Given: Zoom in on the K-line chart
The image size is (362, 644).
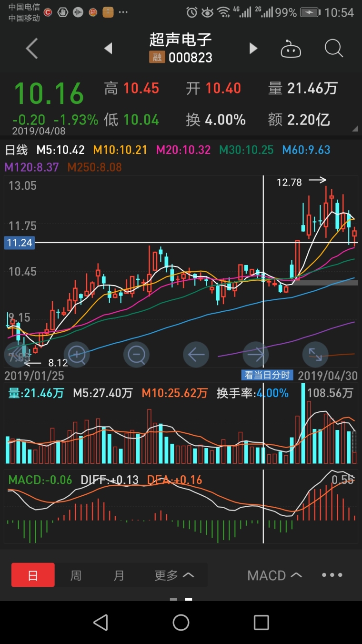Looking at the screenshot, I should (77, 354).
